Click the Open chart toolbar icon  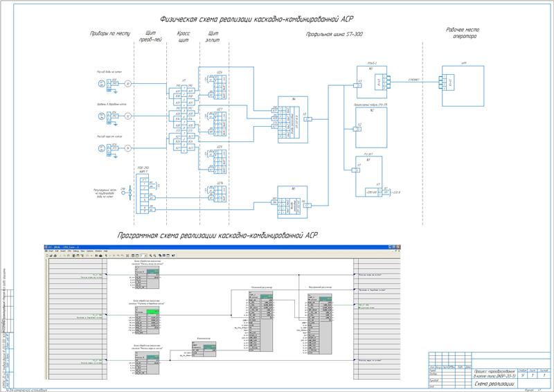[51, 256]
